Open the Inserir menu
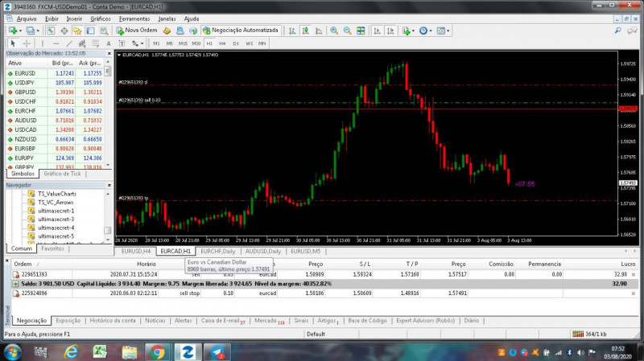The height and width of the screenshot is (361, 644). tap(74, 18)
